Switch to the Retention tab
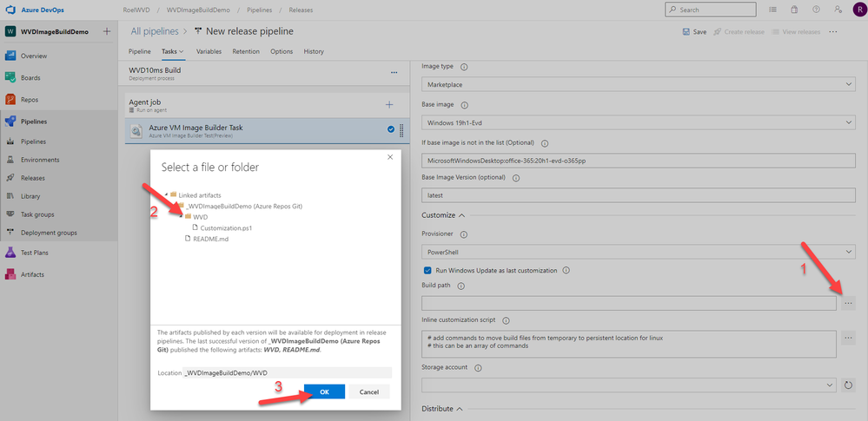The width and height of the screenshot is (868, 421). 246,51
